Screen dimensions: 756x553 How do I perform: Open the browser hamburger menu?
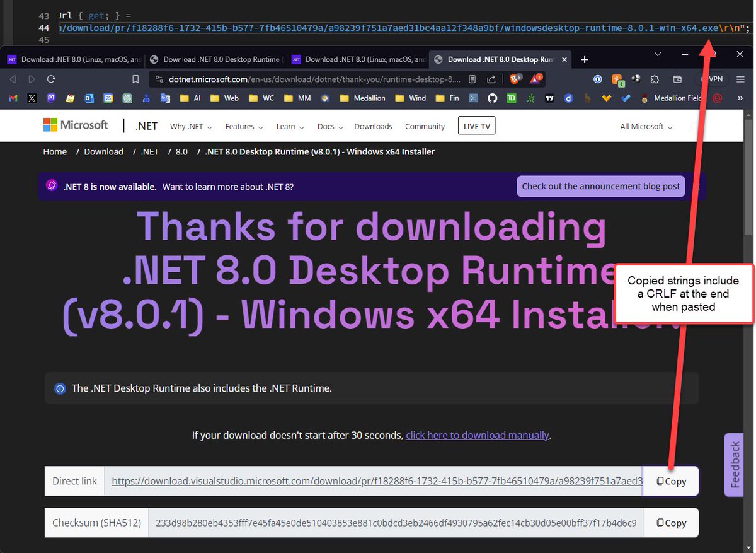click(740, 79)
